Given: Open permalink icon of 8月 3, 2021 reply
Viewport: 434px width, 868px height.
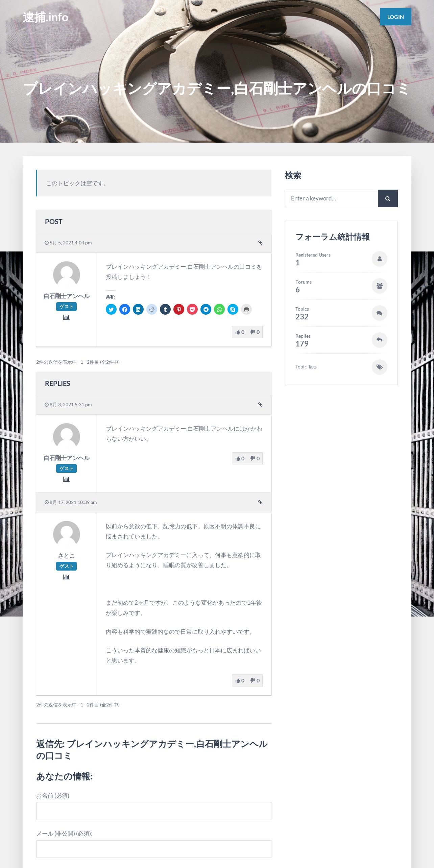Looking at the screenshot, I should coord(260,405).
